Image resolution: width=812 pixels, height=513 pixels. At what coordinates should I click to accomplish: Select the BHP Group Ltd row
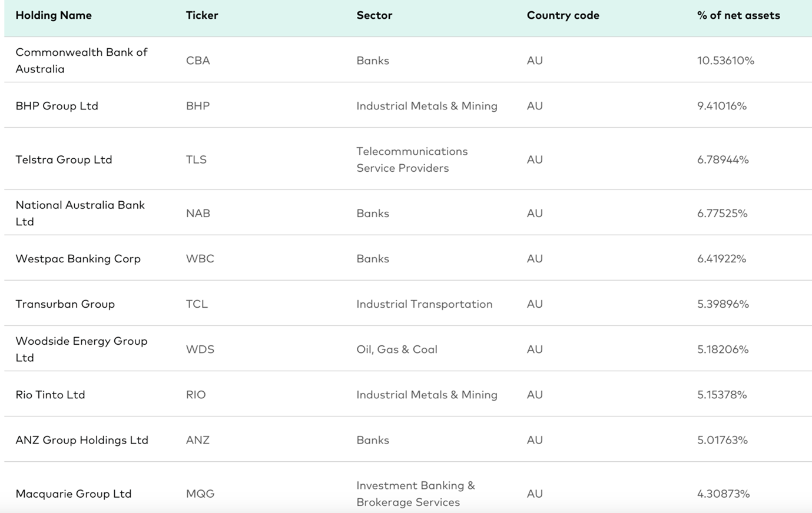coord(407,105)
